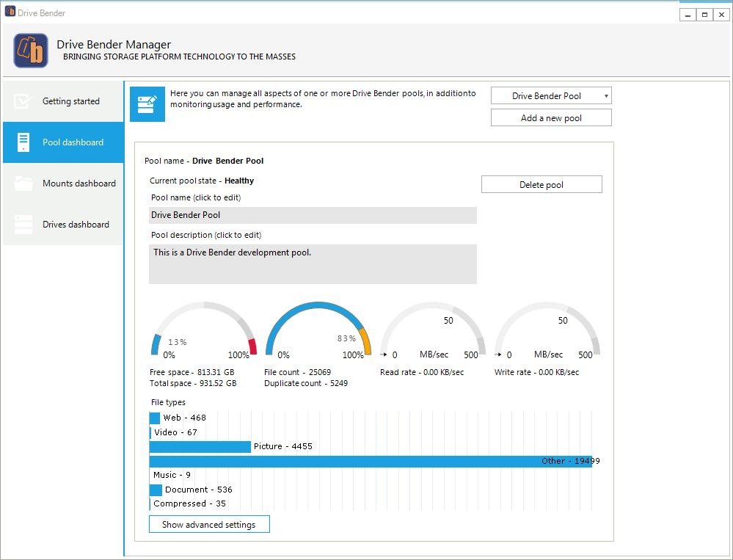Go to Drives dashboard tab

click(x=64, y=225)
